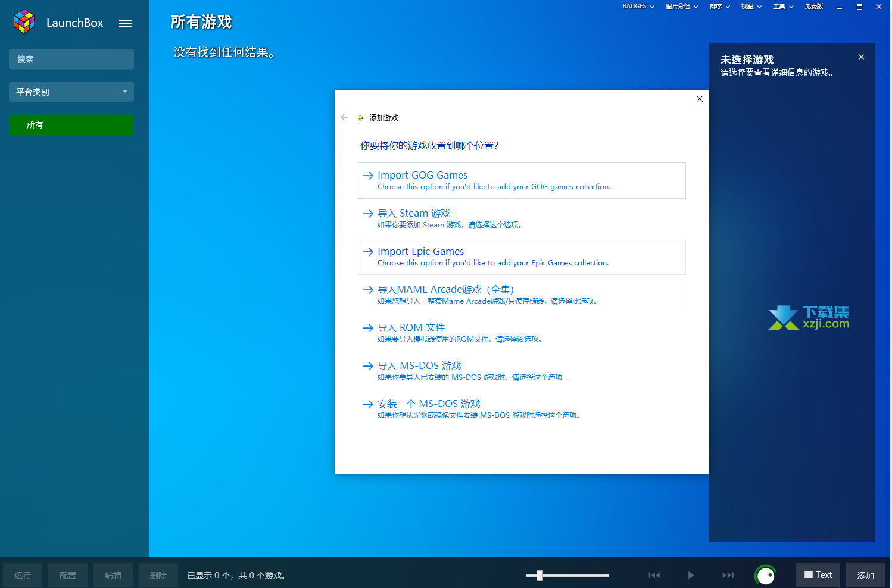
Task: Click the 所有游戏 heading
Action: [201, 22]
